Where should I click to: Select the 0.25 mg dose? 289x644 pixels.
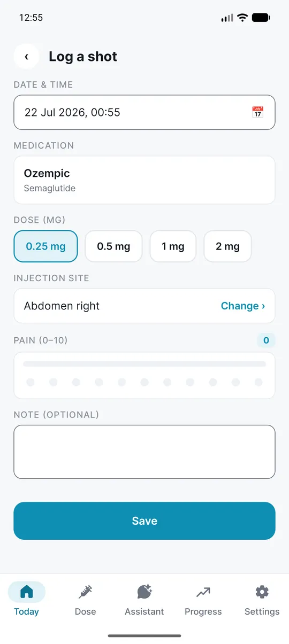click(45, 246)
